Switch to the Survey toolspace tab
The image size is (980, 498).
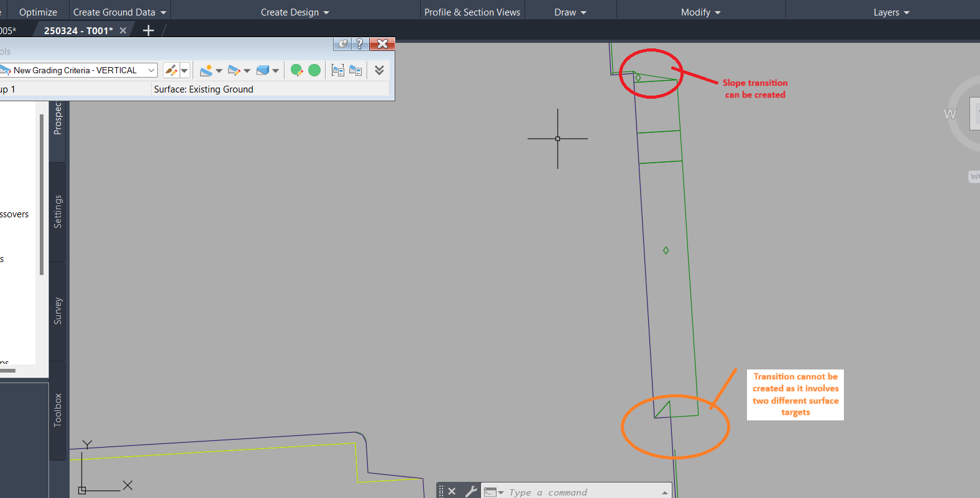(58, 311)
